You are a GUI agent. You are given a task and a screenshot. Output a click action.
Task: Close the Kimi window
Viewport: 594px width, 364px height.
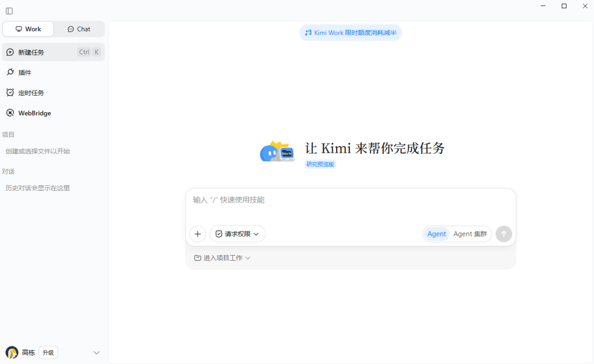[x=585, y=6]
